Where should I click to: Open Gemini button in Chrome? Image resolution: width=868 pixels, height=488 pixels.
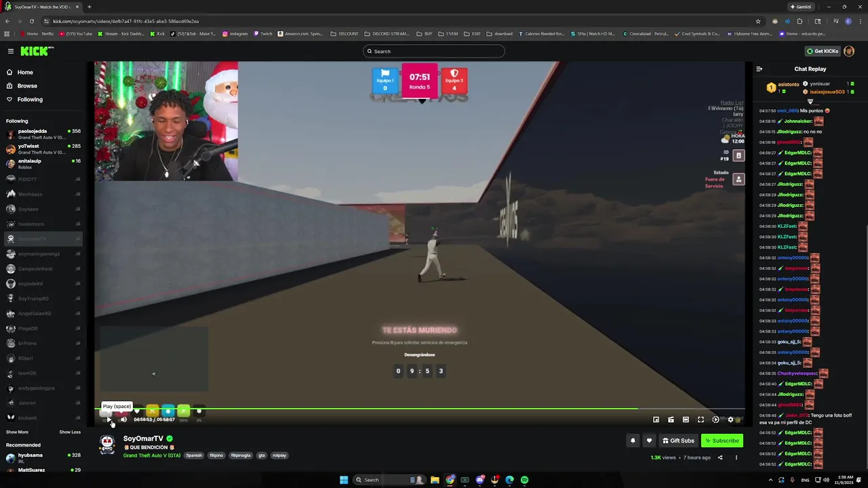coord(800,7)
